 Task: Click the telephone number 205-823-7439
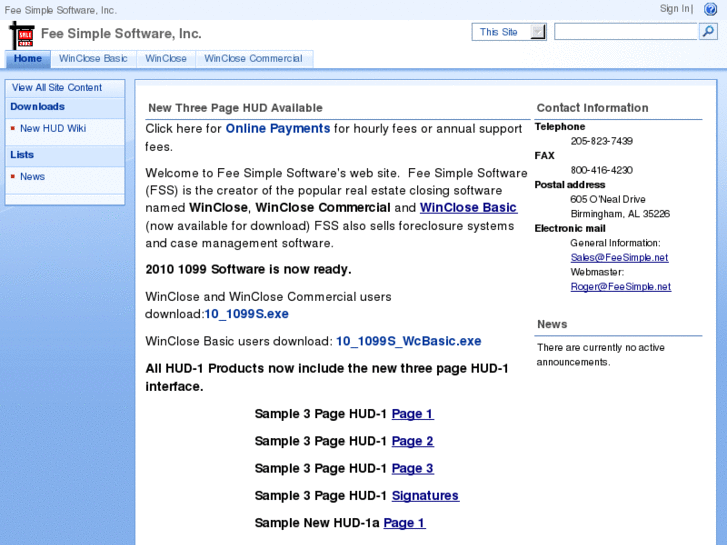(601, 141)
